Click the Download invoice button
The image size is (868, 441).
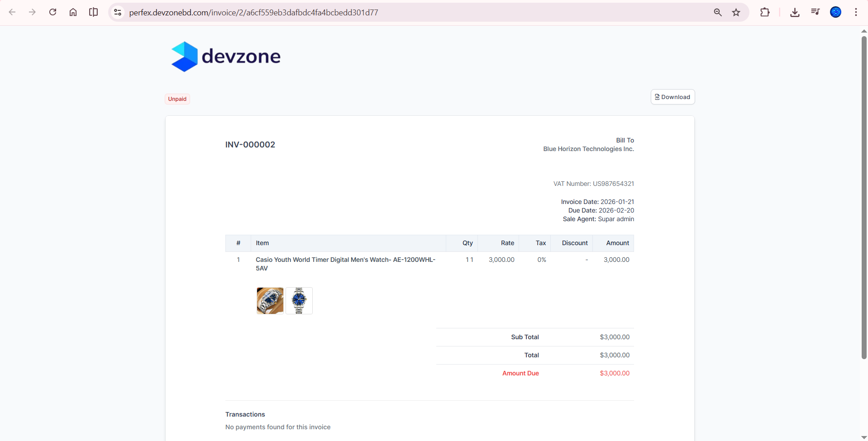click(x=672, y=97)
